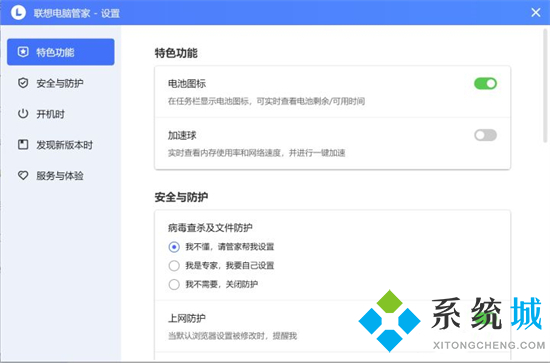The width and height of the screenshot is (550, 363).
Task: Open the 服务与体验 sidebar item
Action: tap(61, 175)
